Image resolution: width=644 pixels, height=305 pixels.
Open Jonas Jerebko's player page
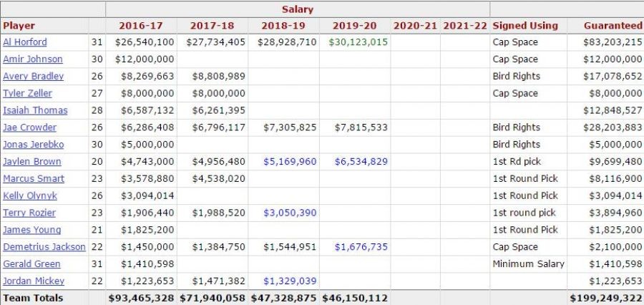(33, 145)
